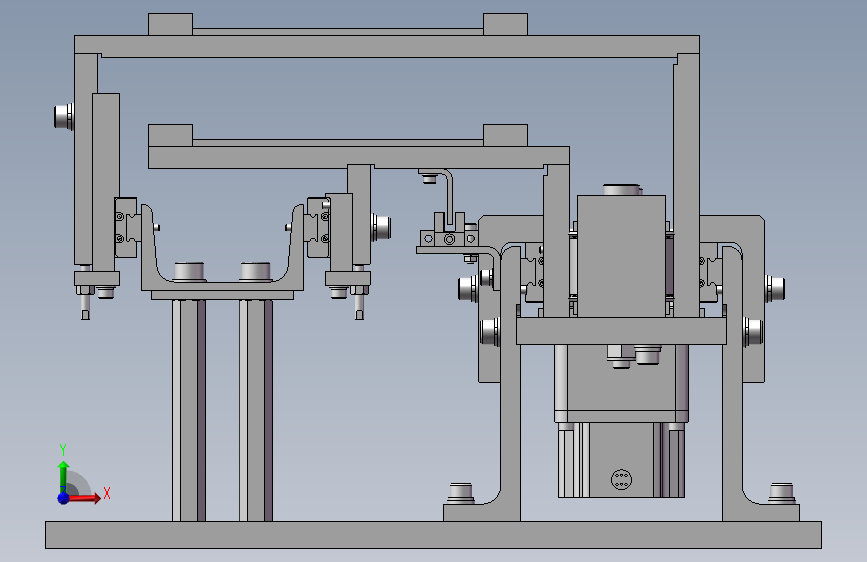Select the lower horizontal beam under the top frame
The height and width of the screenshot is (562, 867).
[x=358, y=157]
